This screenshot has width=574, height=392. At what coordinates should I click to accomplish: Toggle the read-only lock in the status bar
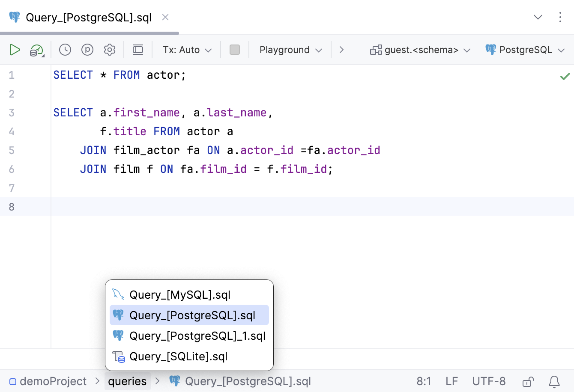tap(528, 381)
